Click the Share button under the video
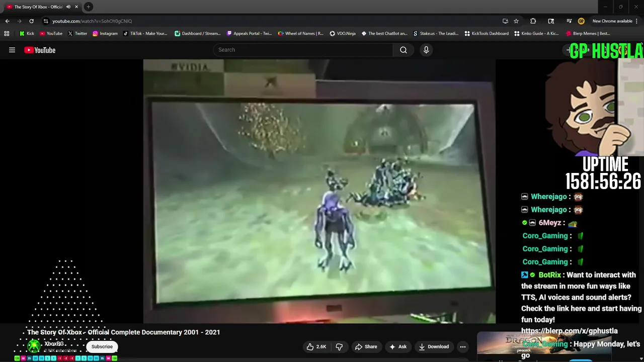The width and height of the screenshot is (644, 362). click(x=366, y=346)
